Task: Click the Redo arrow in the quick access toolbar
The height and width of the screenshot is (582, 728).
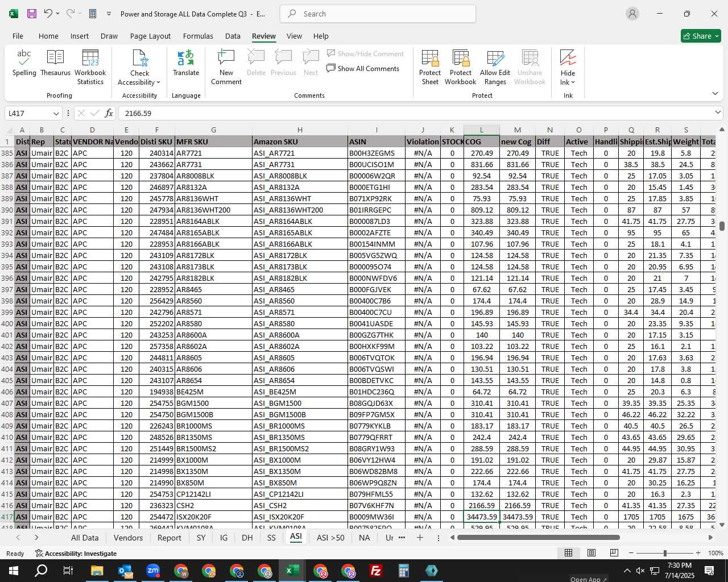Action: [x=71, y=14]
